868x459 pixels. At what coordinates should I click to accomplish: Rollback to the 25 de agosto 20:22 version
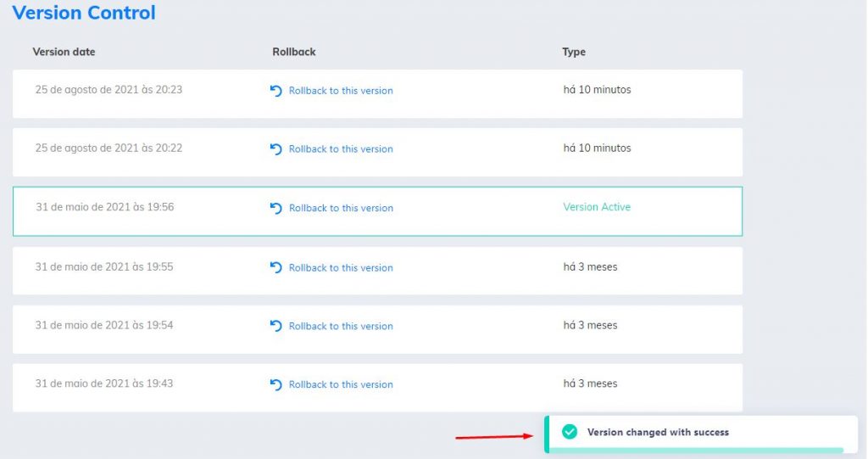(x=341, y=149)
